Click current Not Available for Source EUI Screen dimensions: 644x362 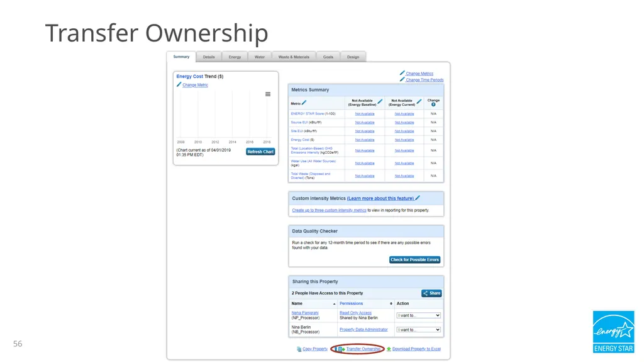coord(404,123)
